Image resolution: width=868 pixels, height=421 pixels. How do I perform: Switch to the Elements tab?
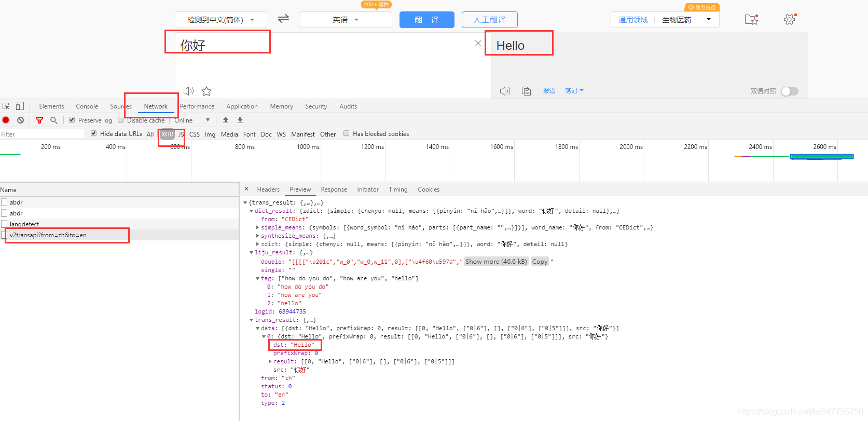point(51,106)
